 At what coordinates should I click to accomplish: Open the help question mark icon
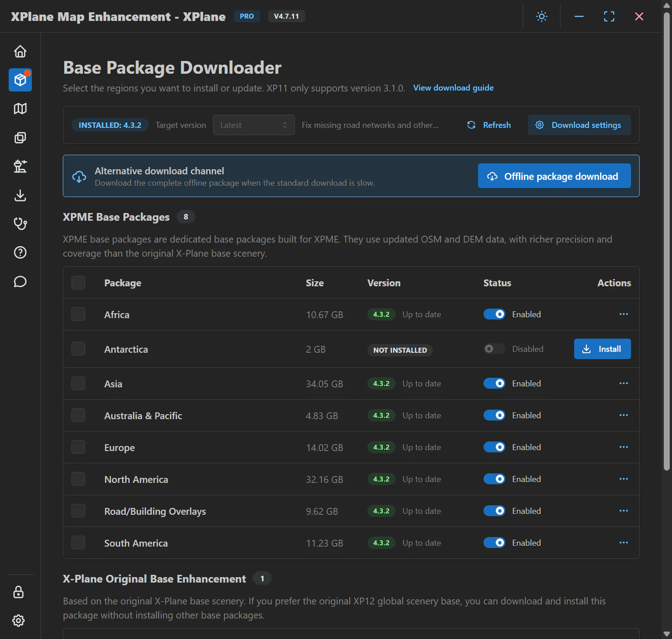[20, 253]
